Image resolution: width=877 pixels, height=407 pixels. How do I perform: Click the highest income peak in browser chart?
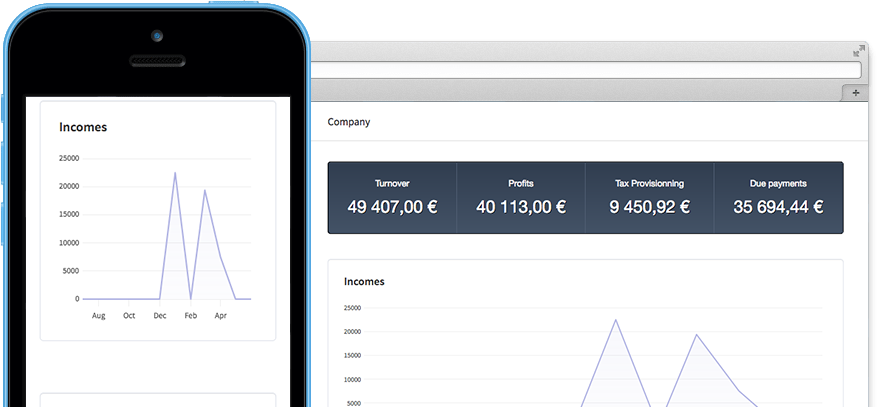[616, 320]
